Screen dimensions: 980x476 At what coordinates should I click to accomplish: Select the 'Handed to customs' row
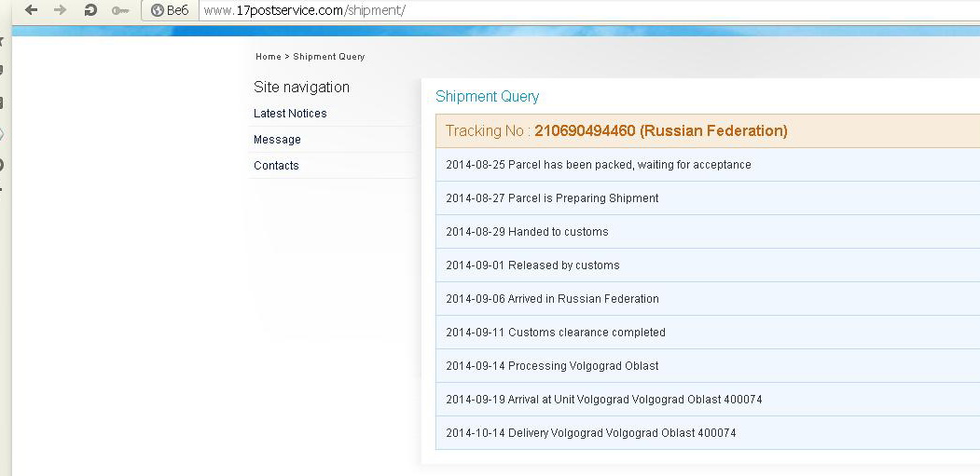pyautogui.click(x=527, y=232)
